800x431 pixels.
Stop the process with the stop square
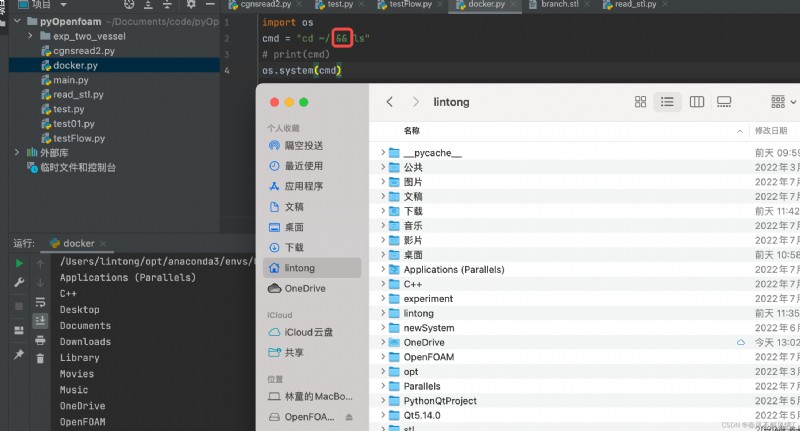(x=19, y=306)
